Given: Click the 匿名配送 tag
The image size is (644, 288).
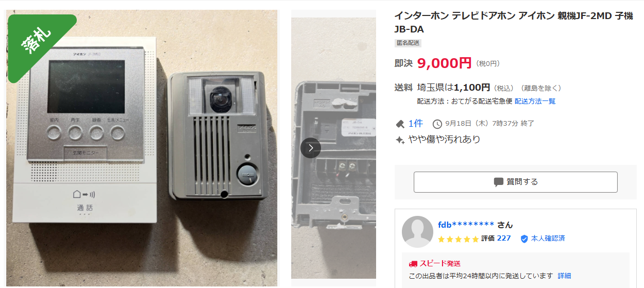Looking at the screenshot, I should [x=408, y=43].
